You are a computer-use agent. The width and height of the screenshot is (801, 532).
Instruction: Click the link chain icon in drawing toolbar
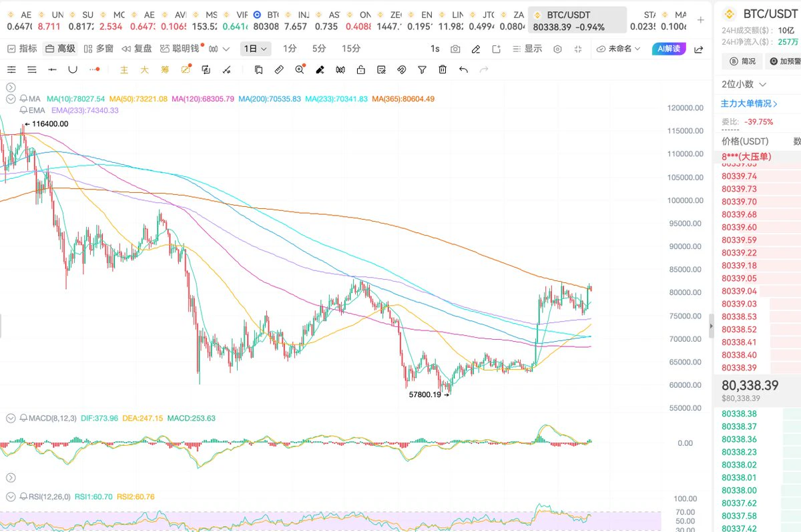(x=401, y=69)
